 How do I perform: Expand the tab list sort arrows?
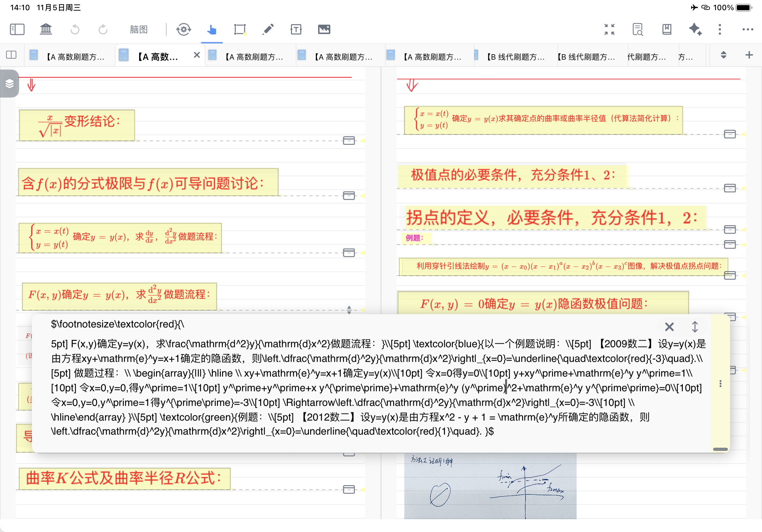point(723,55)
